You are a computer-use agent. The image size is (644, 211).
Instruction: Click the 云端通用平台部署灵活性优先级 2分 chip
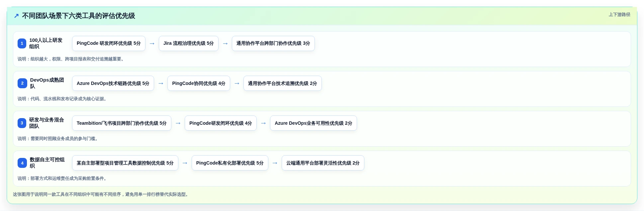323,163
